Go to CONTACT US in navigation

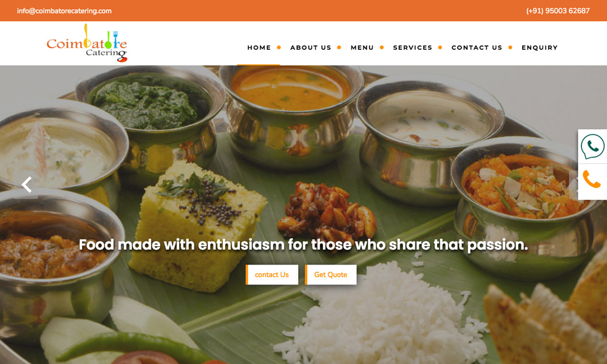pos(476,47)
